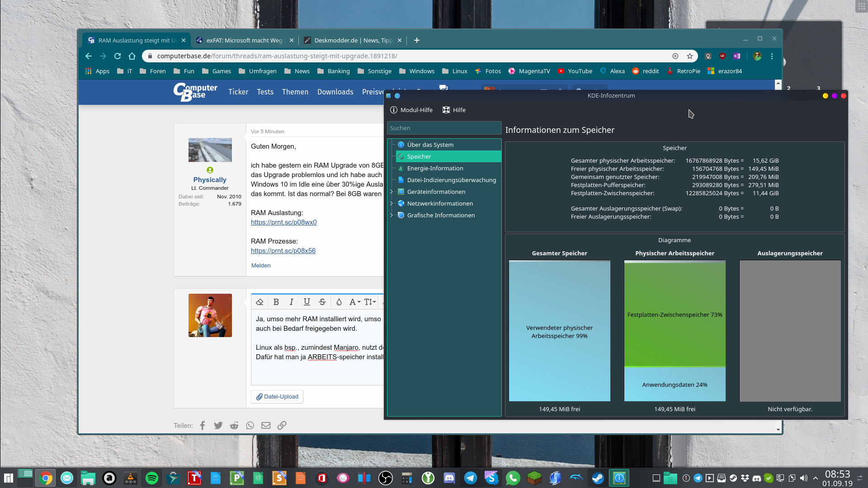Open Spotify from the taskbar
868x488 pixels.
click(x=152, y=478)
